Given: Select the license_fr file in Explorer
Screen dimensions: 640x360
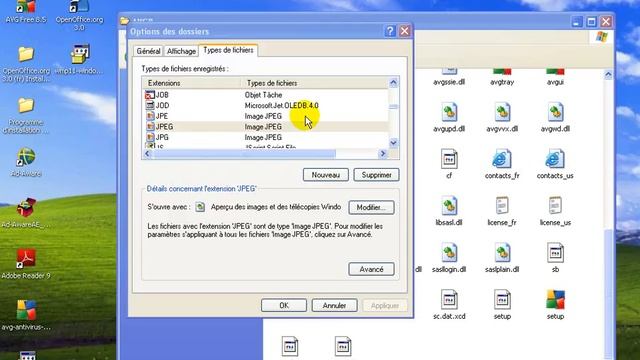Looking at the screenshot, I should (x=502, y=211).
